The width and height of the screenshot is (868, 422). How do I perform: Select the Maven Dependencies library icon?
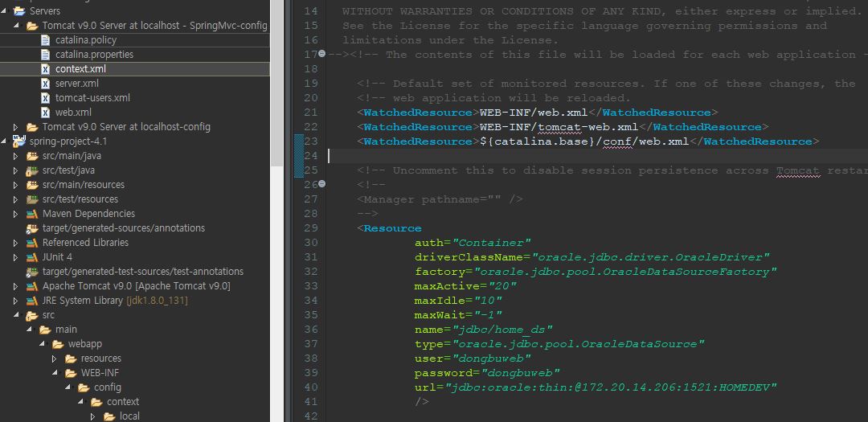tap(32, 214)
